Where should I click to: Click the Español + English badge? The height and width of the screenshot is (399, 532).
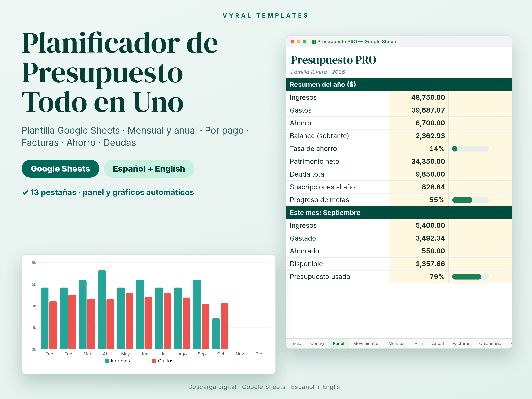(x=149, y=169)
